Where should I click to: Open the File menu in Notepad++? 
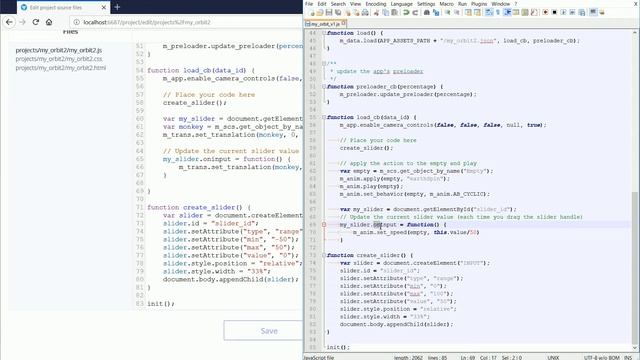[309, 4]
